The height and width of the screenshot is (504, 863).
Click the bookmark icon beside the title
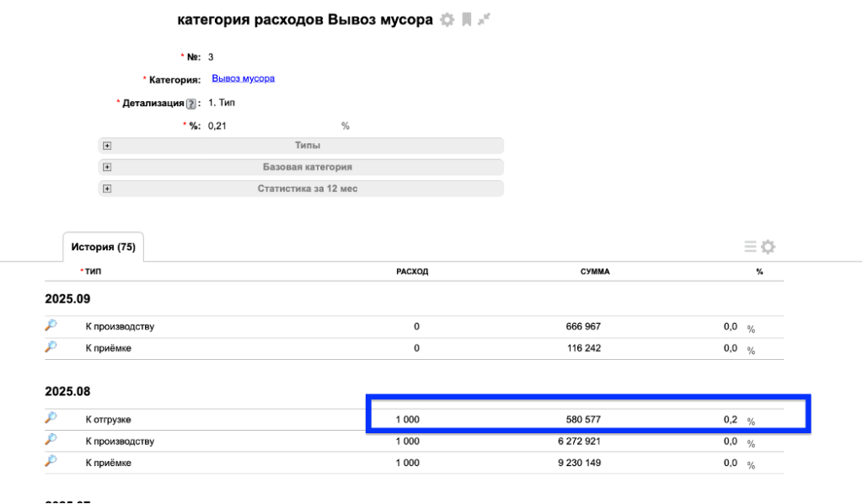click(x=466, y=19)
